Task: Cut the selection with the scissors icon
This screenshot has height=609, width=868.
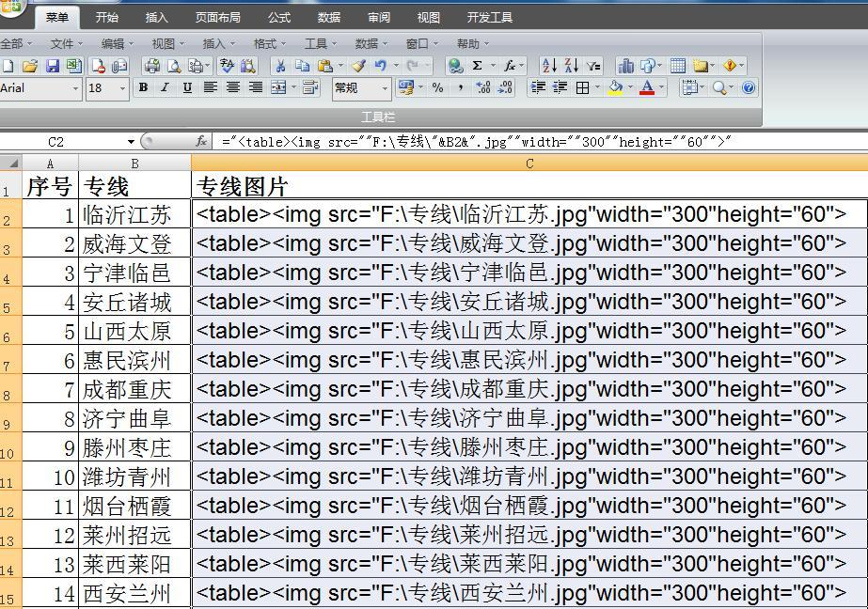Action: tap(280, 66)
